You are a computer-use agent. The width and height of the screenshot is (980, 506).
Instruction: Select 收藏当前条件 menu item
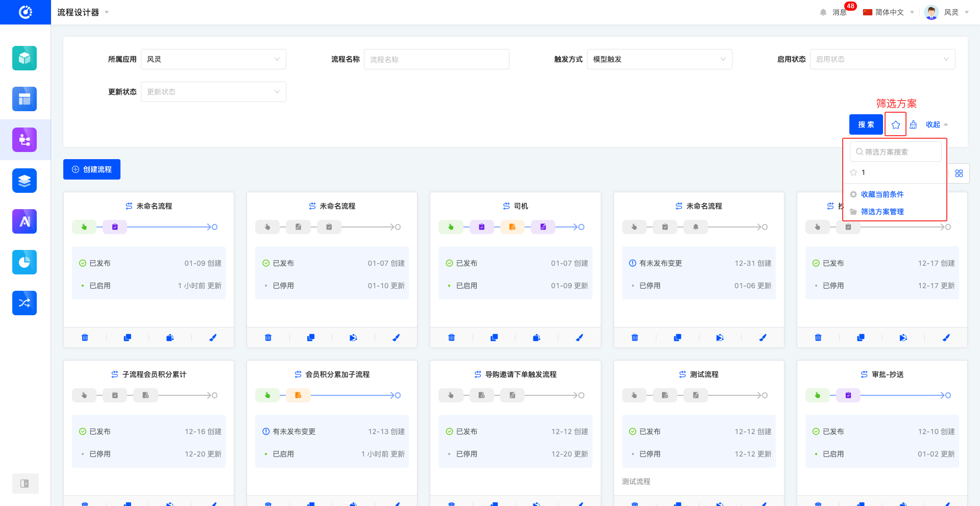click(882, 194)
